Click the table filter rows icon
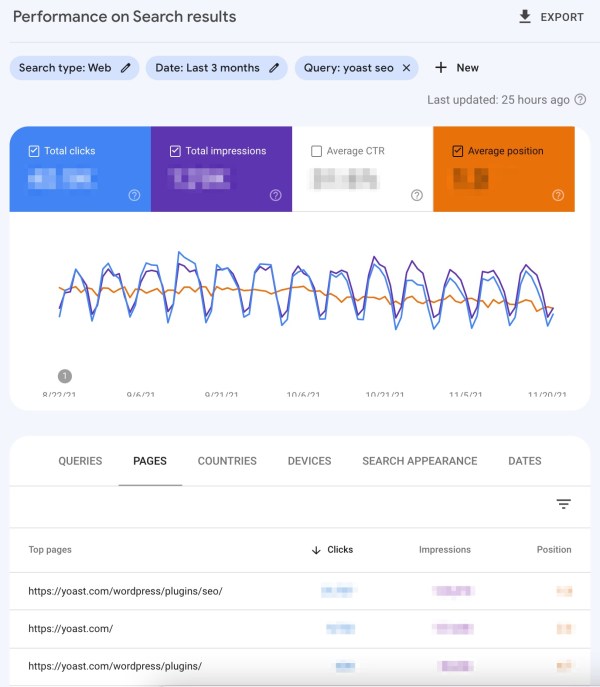This screenshot has width=600, height=687. pyautogui.click(x=564, y=504)
